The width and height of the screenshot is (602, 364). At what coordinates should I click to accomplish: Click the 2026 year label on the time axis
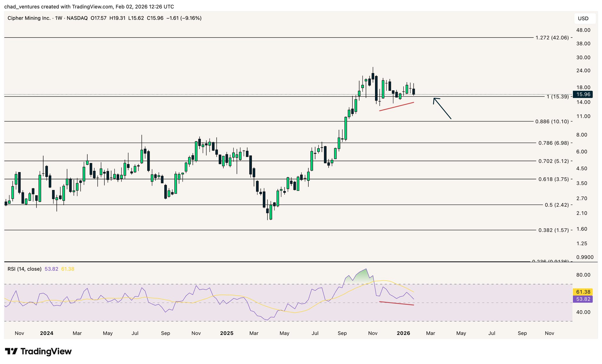403,333
